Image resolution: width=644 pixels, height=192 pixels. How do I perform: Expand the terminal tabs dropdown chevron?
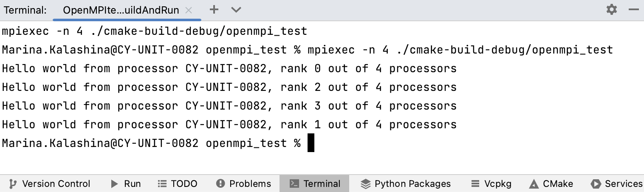(236, 10)
